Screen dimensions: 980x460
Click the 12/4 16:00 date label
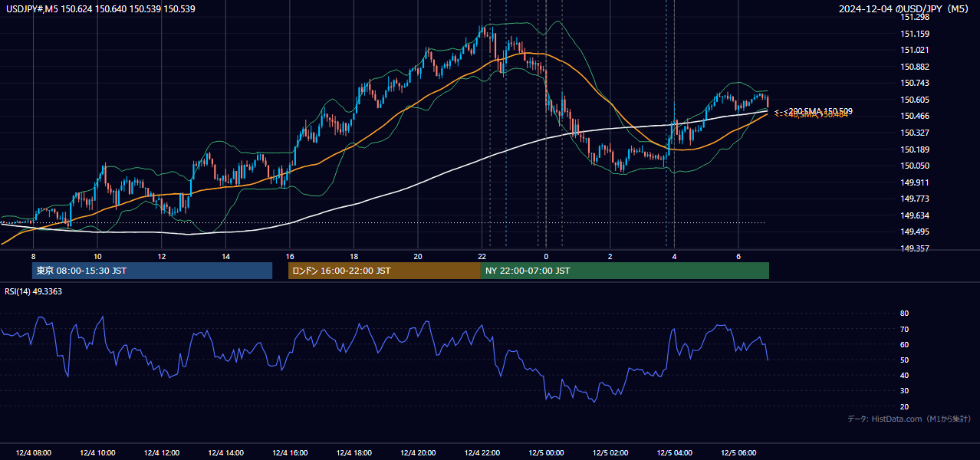point(290,453)
